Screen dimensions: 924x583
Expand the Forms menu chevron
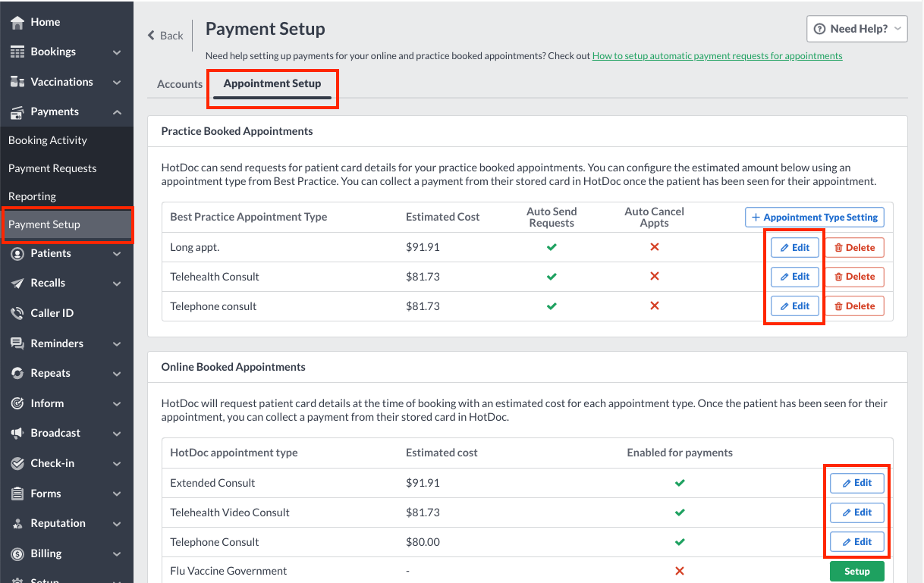click(x=117, y=494)
